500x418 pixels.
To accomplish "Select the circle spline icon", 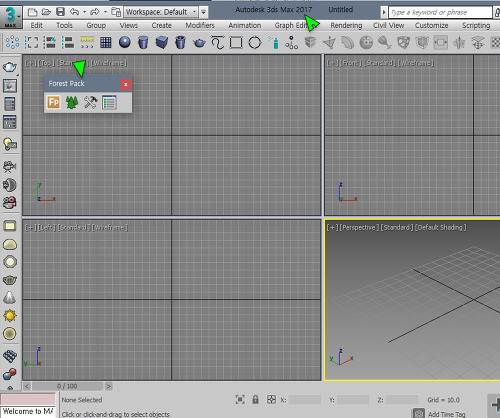I will click(255, 42).
